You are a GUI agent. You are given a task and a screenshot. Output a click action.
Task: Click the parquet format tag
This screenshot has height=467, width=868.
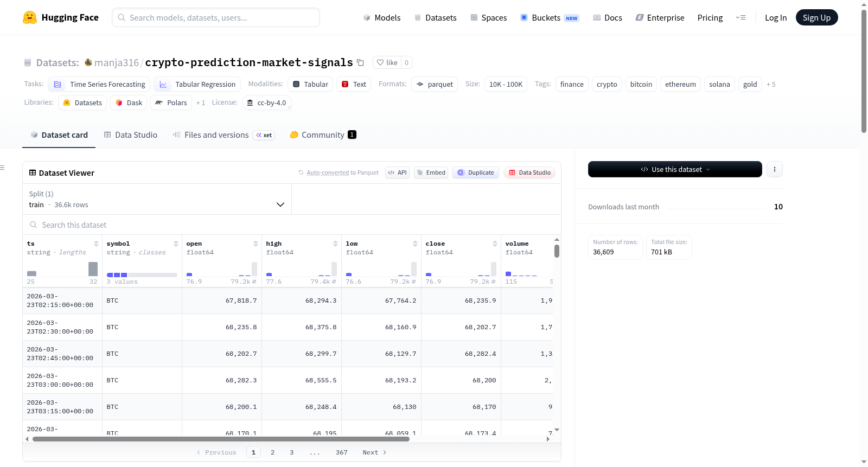(x=435, y=84)
